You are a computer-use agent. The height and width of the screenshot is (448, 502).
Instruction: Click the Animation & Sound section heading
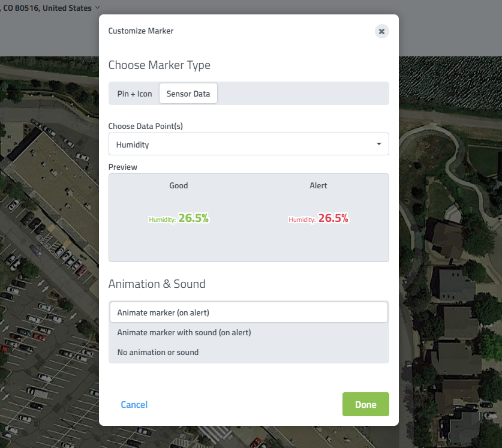(x=157, y=284)
